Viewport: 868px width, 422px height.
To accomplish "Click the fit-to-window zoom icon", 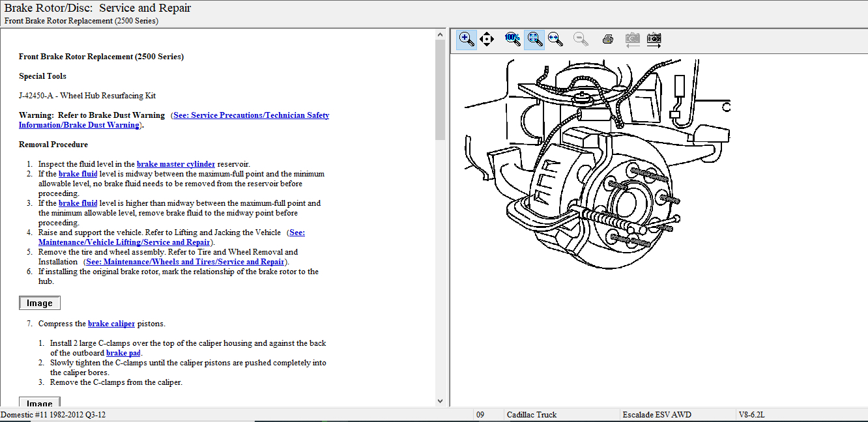I will 534,39.
